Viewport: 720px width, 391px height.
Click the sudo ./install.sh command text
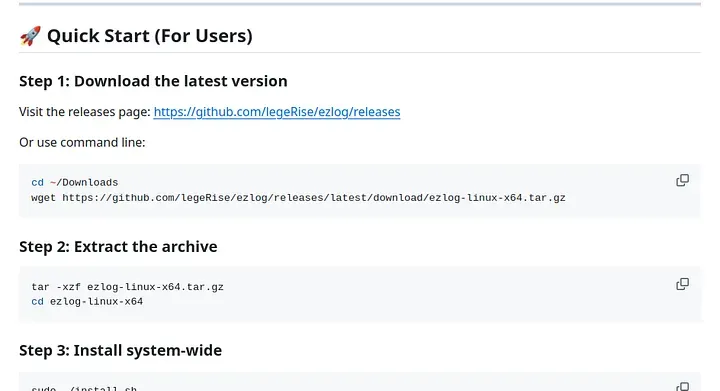[84, 388]
